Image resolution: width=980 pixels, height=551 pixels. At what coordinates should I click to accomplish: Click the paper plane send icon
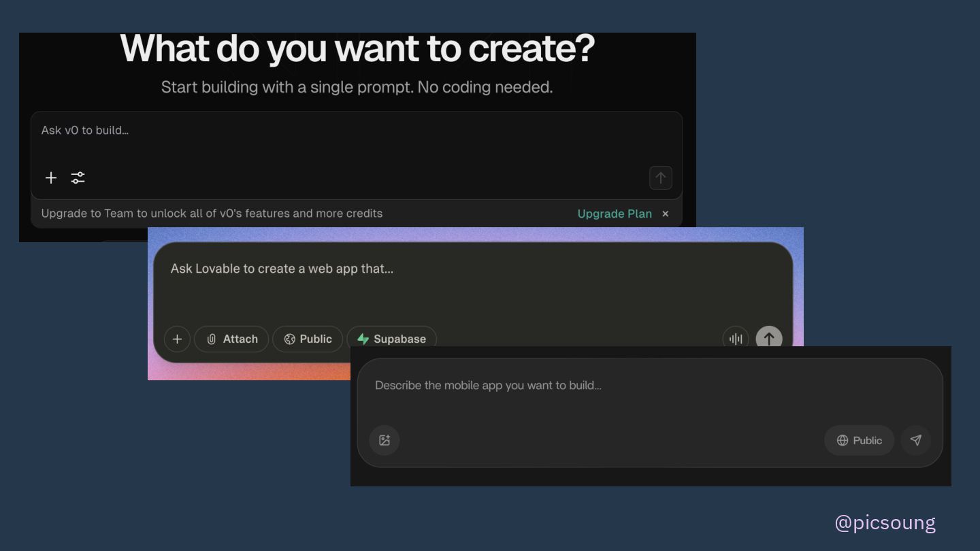pos(916,440)
